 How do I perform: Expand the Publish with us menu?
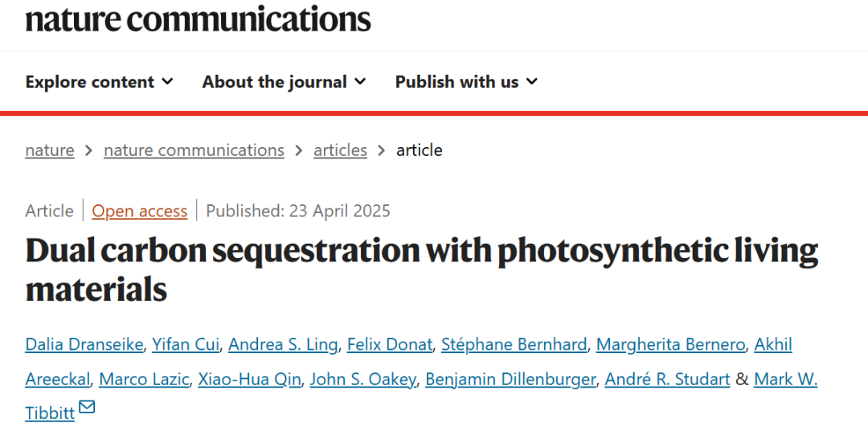(466, 82)
